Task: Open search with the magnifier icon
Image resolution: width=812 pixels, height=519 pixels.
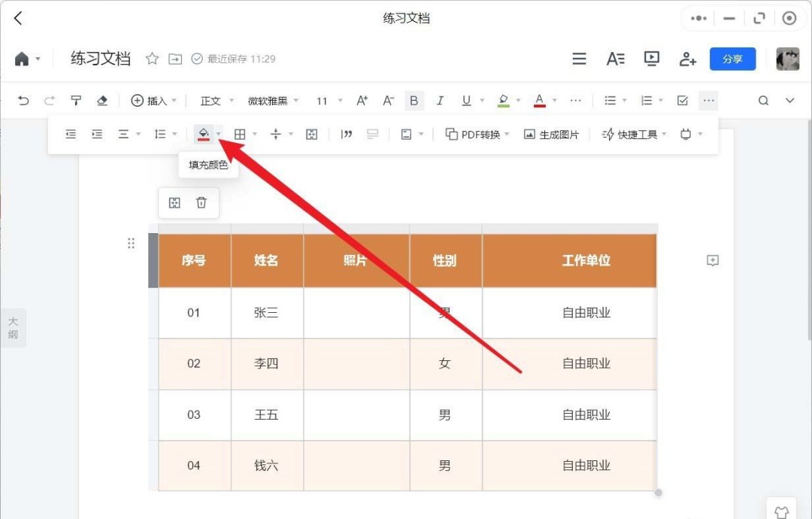Action: (x=763, y=99)
